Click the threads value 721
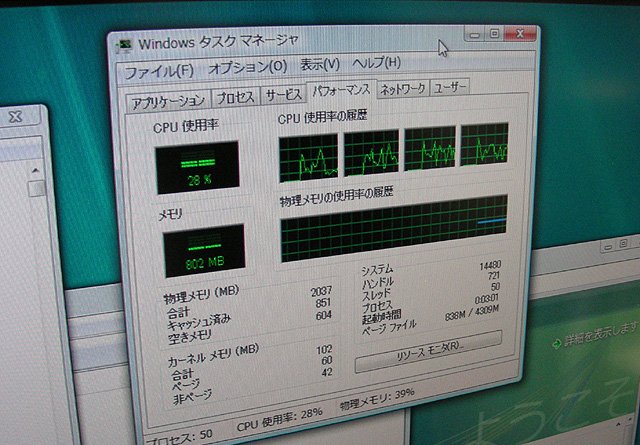Viewport: 640px width, 445px height. [x=494, y=276]
